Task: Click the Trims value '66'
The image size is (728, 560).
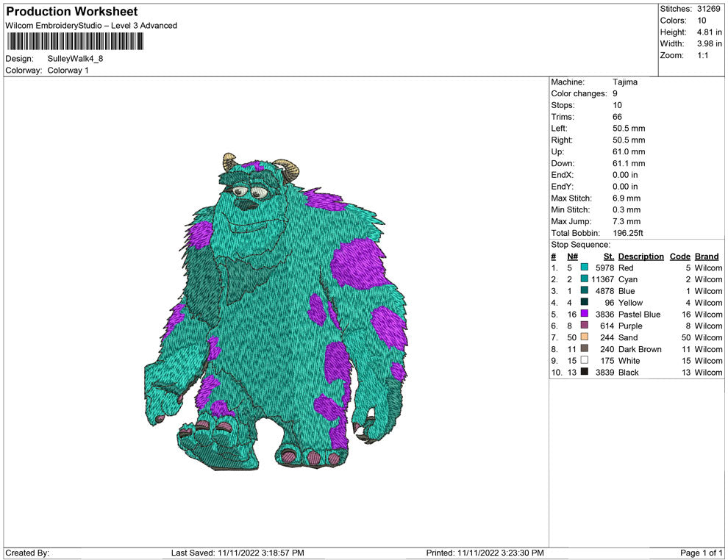Action: click(x=617, y=117)
